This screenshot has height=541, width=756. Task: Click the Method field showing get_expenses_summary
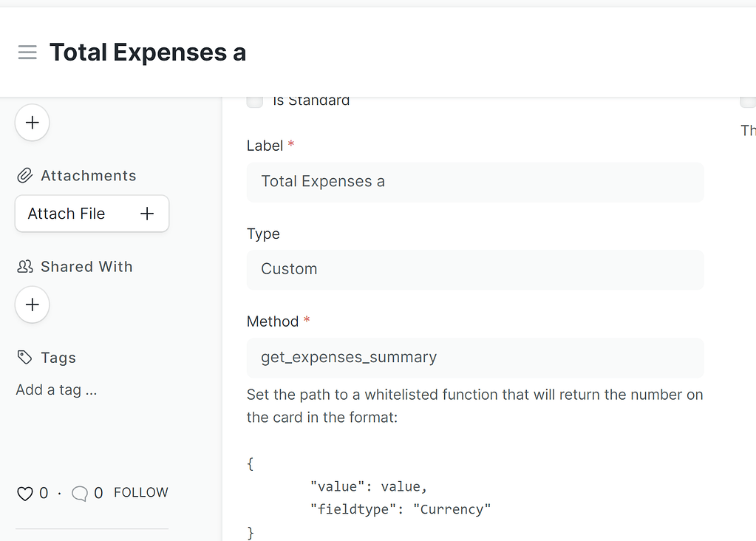(474, 357)
